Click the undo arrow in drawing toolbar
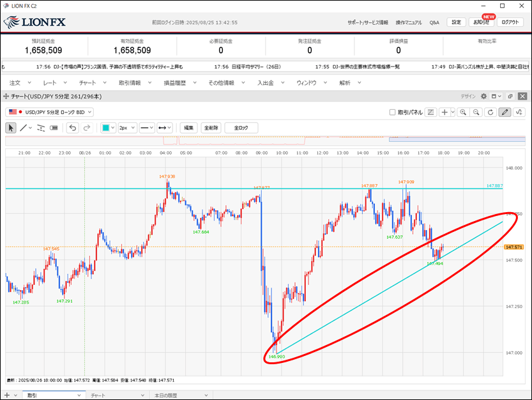Screen dimensions: 532x400 pos(72,128)
